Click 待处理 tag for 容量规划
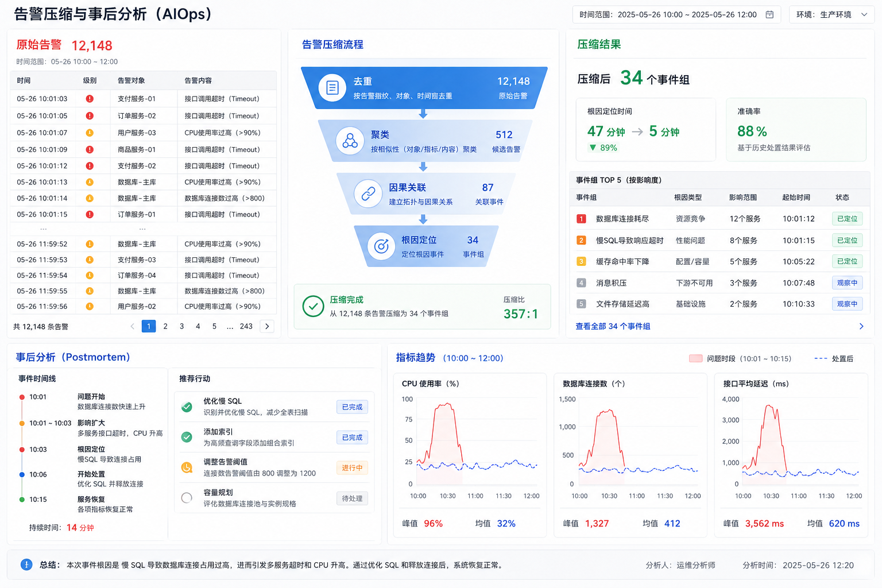Screen dimensions: 882x588 coord(352,498)
